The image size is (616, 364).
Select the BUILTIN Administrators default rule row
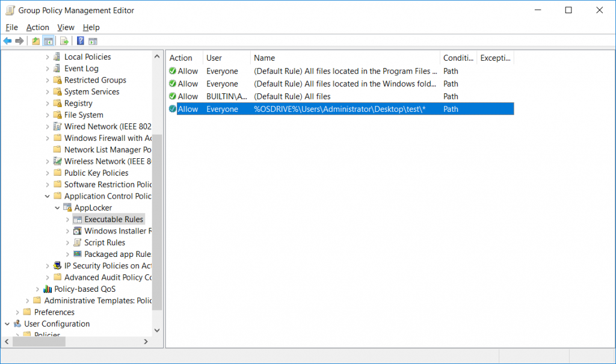301,96
